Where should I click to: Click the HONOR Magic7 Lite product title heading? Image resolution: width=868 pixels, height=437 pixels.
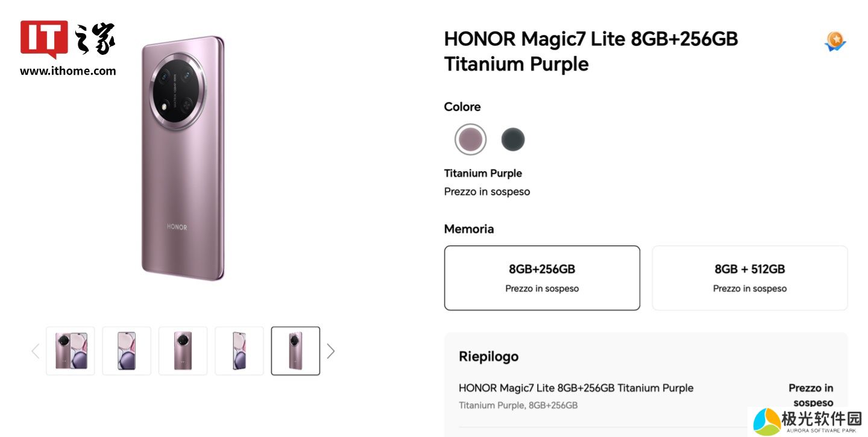[x=591, y=51]
